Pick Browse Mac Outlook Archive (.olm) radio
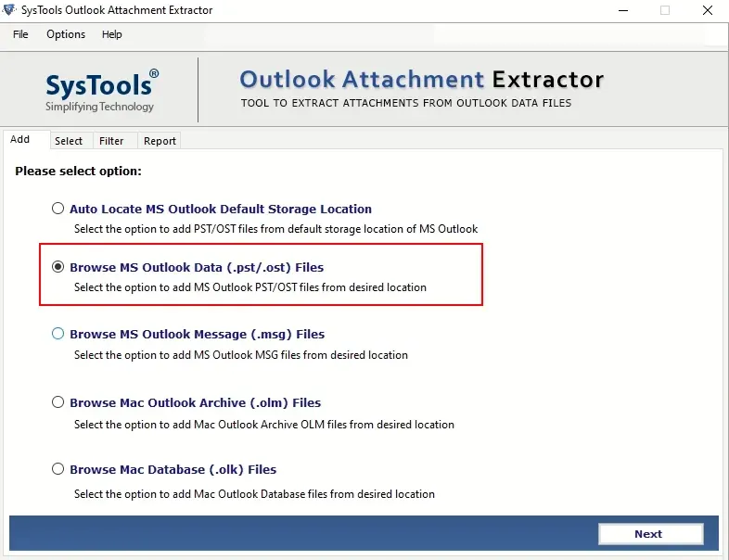 point(58,401)
